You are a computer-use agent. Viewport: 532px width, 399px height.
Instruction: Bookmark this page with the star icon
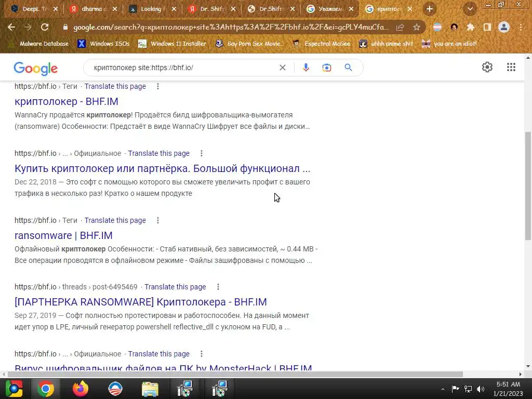[x=416, y=27]
